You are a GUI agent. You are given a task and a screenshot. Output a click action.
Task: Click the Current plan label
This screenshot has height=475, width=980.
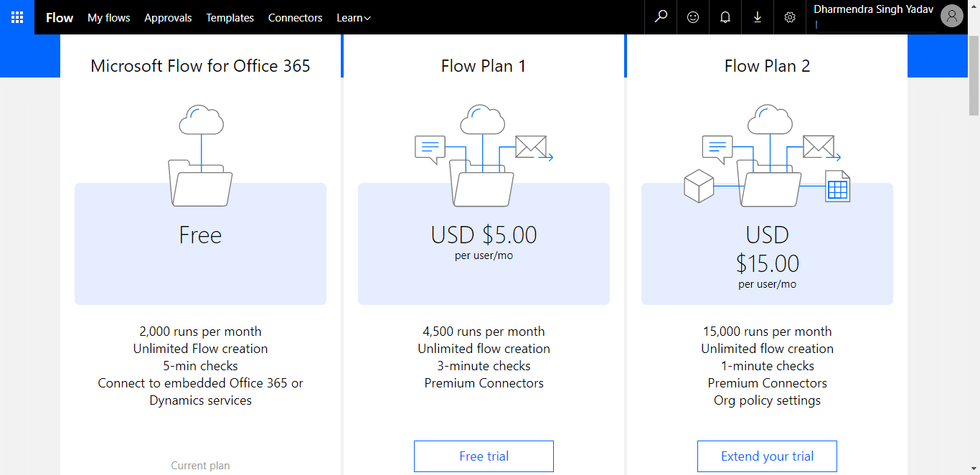click(200, 466)
